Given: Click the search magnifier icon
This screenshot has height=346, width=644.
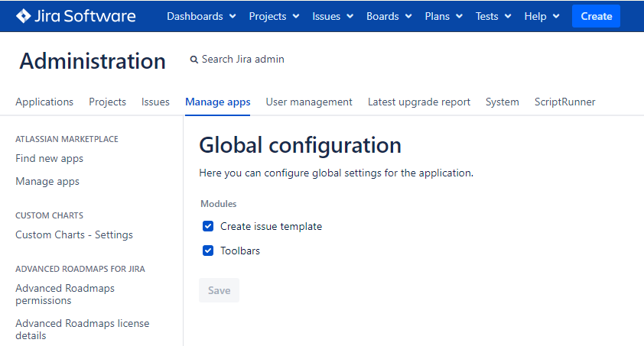Looking at the screenshot, I should (194, 60).
